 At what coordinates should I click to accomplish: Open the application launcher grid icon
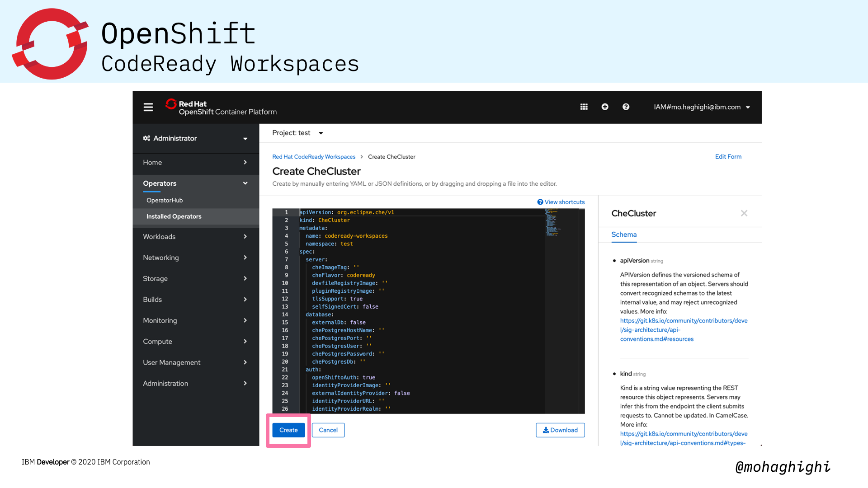coord(584,107)
